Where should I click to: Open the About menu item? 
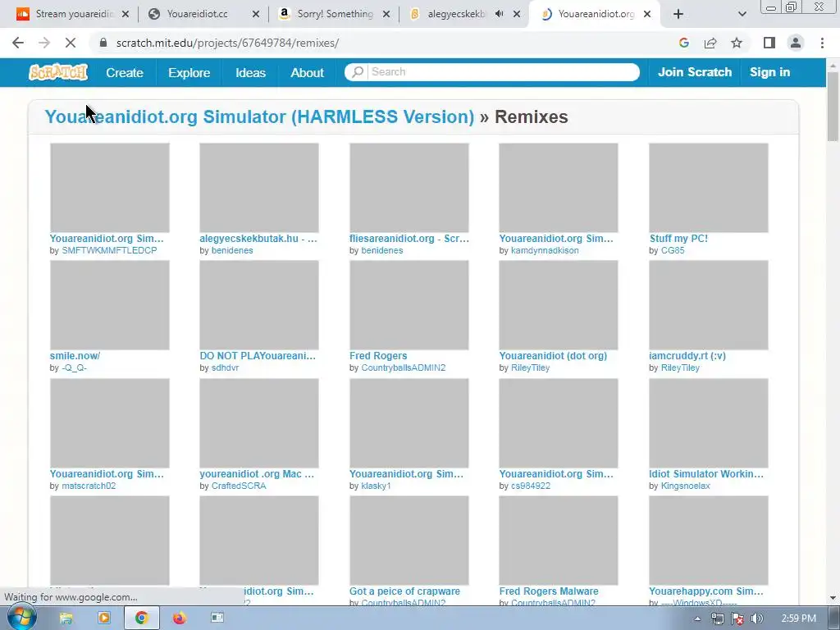(x=307, y=72)
